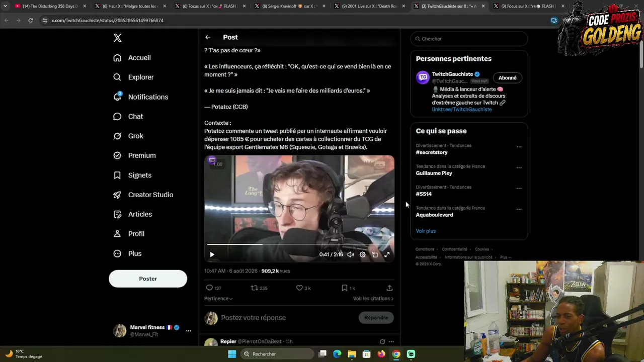Open the video settings gear
Screen dimensions: 644x362
363,255
